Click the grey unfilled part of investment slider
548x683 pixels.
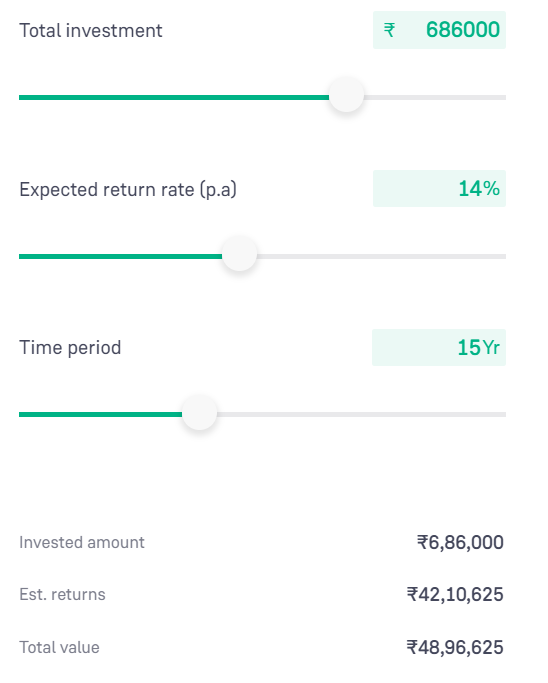pos(434,97)
